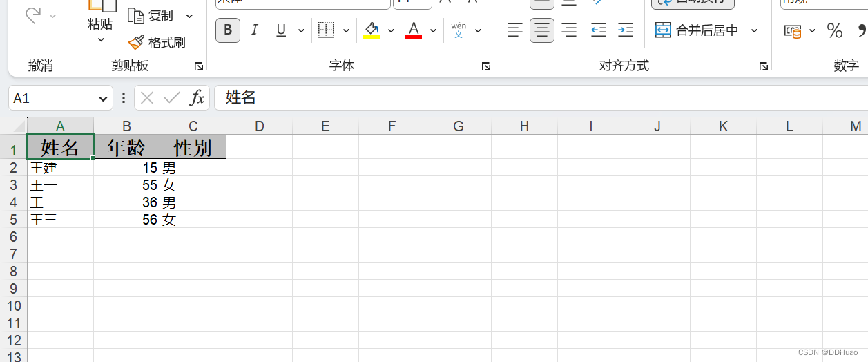This screenshot has width=868, height=362.
Task: Open the Copy (复制) dropdown arrow
Action: 189,16
